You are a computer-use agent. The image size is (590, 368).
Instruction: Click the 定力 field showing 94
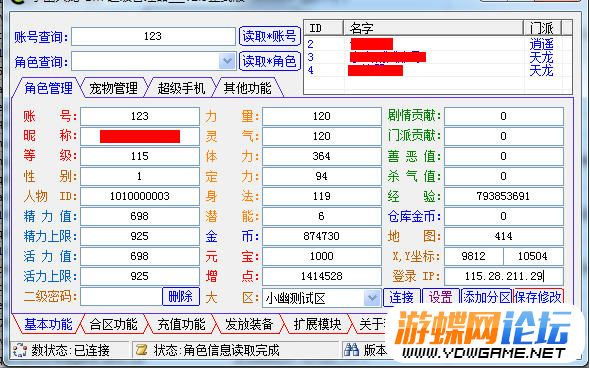point(322,176)
